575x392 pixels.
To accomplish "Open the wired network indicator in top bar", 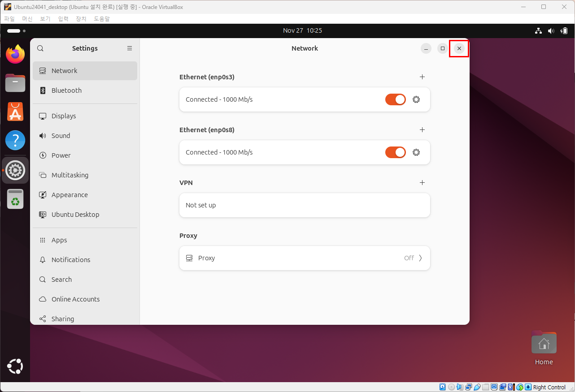I will [x=538, y=31].
